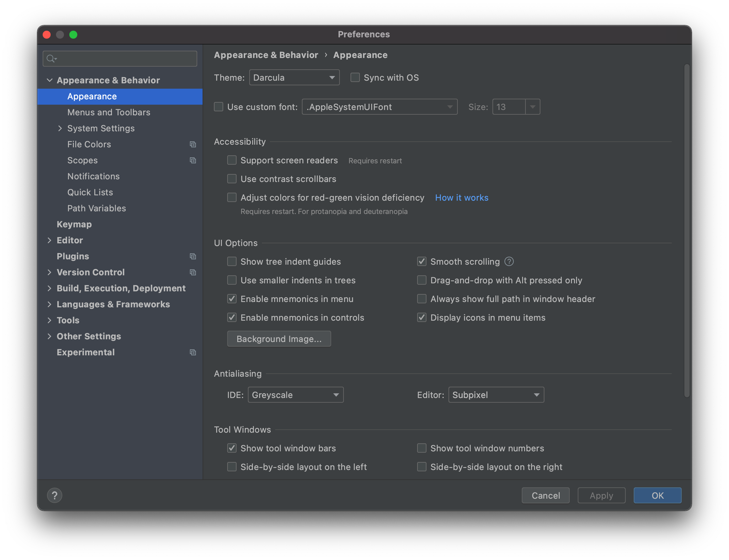The height and width of the screenshot is (560, 729).
Task: Open Menus and Toolbars settings
Action: coord(109,112)
